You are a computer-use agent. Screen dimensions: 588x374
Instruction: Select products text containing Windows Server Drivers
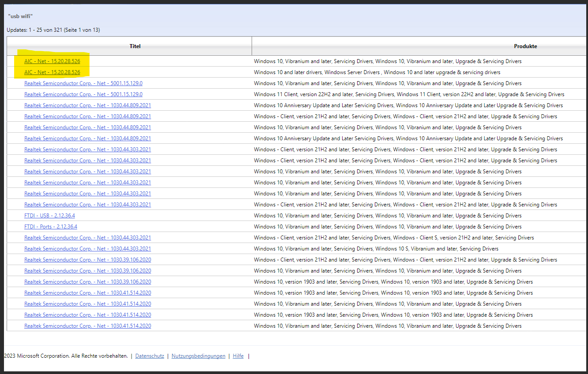click(x=377, y=72)
